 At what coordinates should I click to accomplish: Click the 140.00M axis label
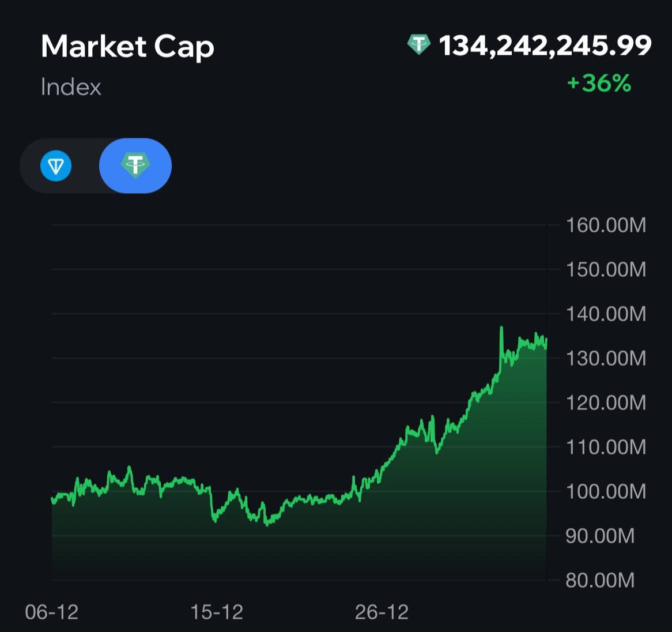point(606,314)
